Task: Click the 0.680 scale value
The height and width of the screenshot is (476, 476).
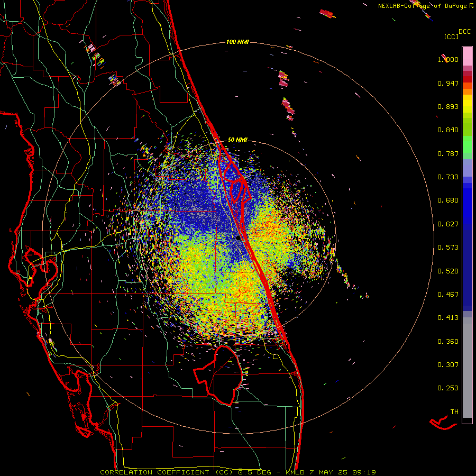Action: point(448,200)
